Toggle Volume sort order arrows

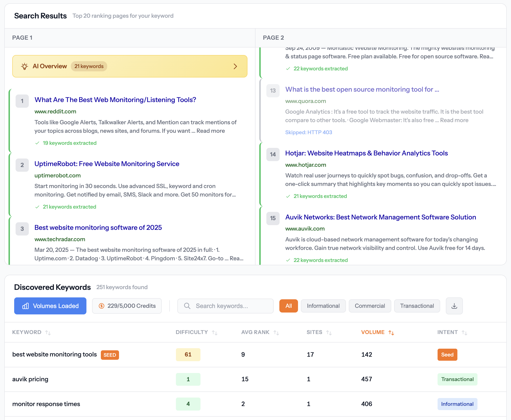(x=391, y=333)
